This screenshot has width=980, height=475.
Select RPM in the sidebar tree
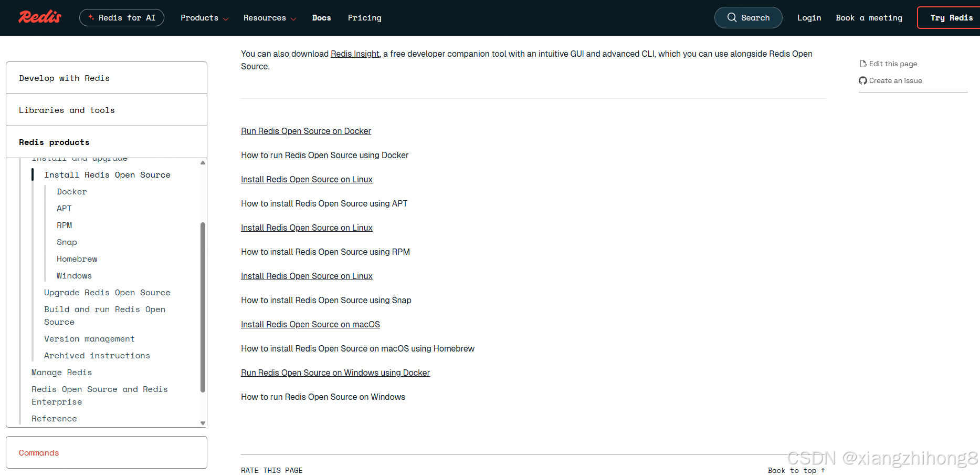point(65,225)
